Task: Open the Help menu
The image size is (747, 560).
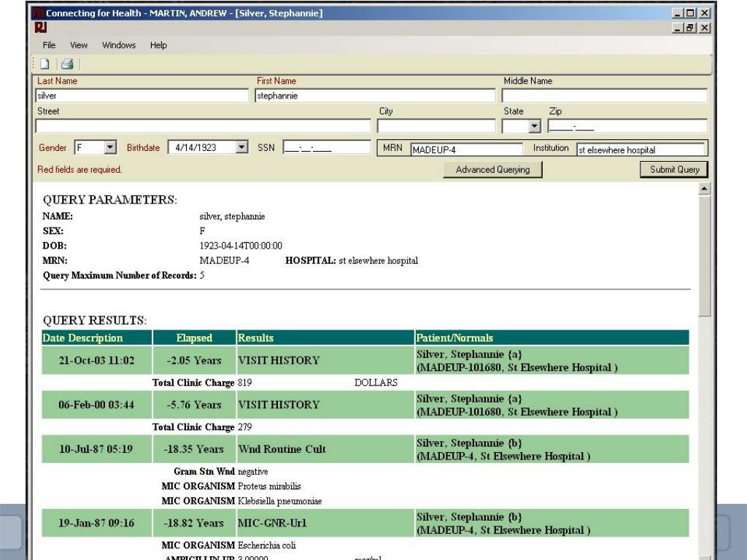Action: click(158, 45)
